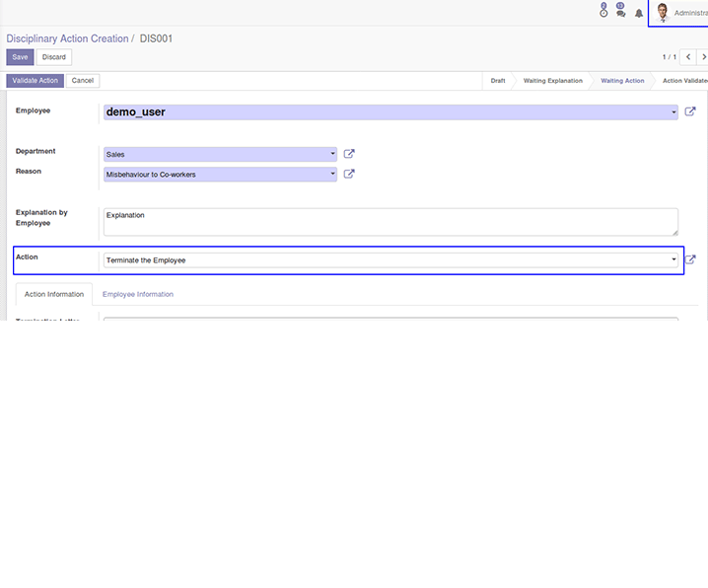Expand the Employee demo_user dropdown
708x588 pixels.
point(673,112)
